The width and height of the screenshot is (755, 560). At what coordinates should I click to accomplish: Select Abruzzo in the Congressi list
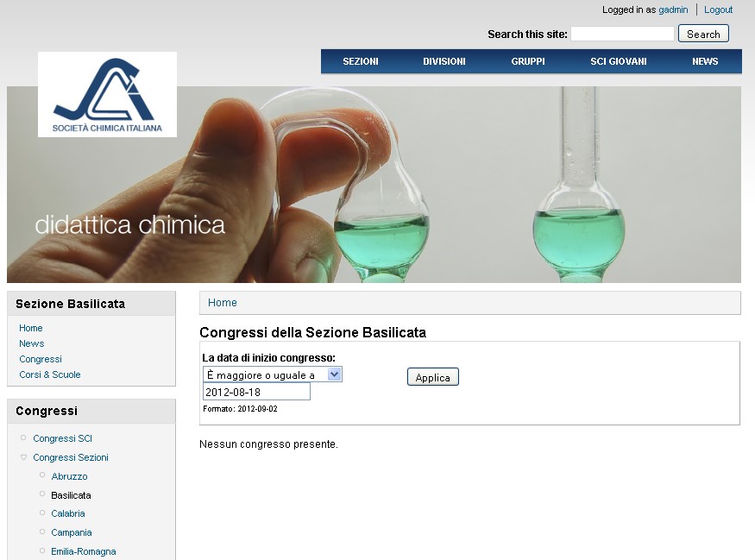coord(69,476)
